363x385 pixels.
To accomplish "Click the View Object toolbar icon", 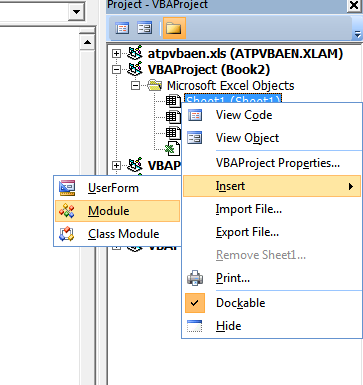I will coord(145,28).
